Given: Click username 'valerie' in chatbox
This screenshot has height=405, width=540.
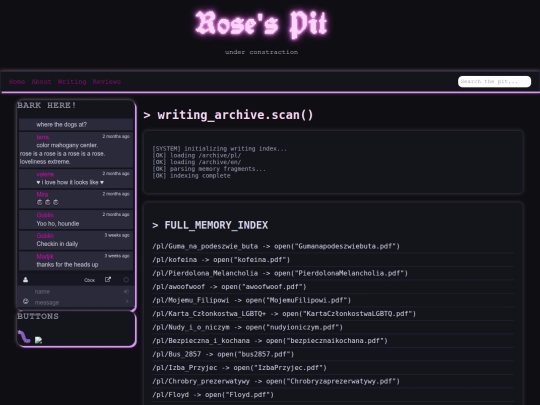Looking at the screenshot, I should [45, 174].
